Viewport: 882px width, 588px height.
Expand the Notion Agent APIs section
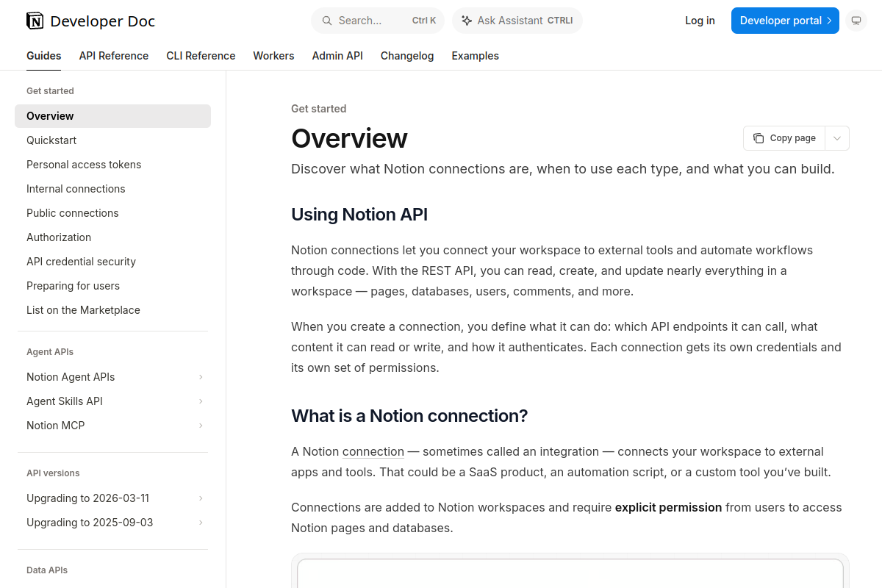pos(201,377)
